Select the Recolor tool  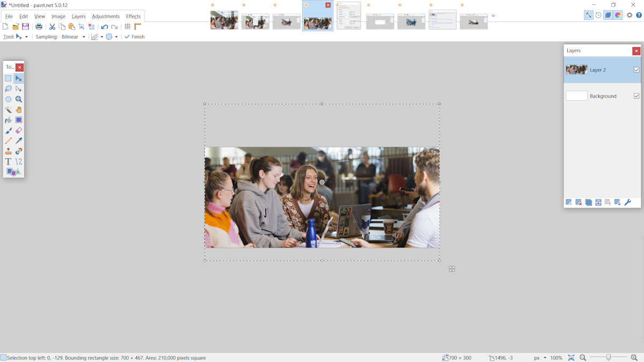(19, 151)
